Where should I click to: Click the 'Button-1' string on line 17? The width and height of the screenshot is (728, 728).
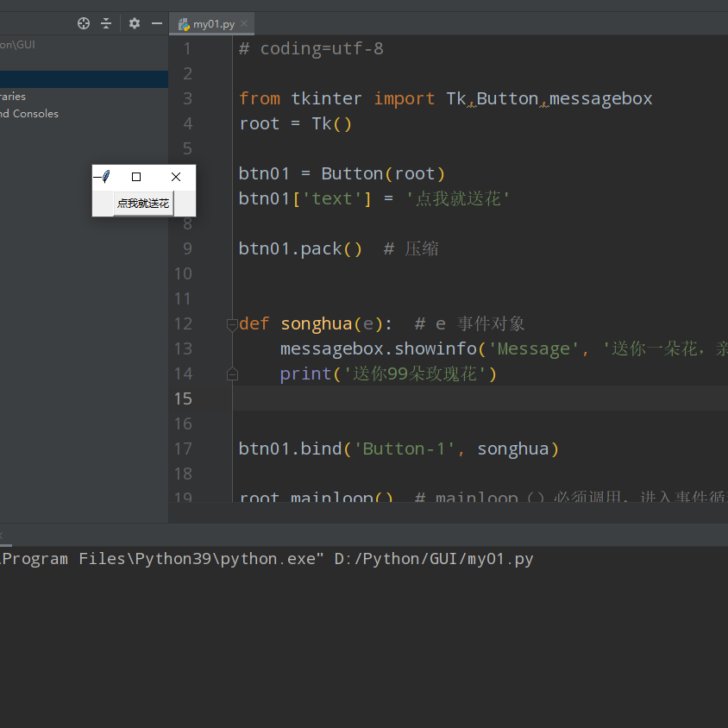404,449
